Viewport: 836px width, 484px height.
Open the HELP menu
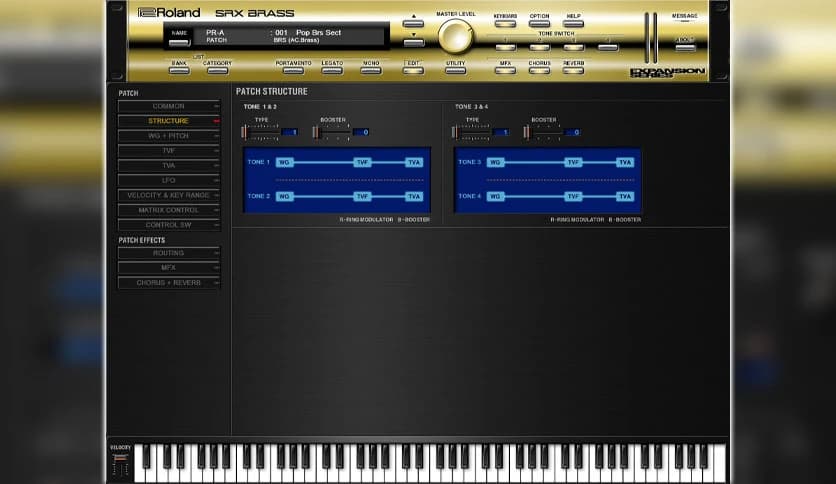pyautogui.click(x=573, y=23)
